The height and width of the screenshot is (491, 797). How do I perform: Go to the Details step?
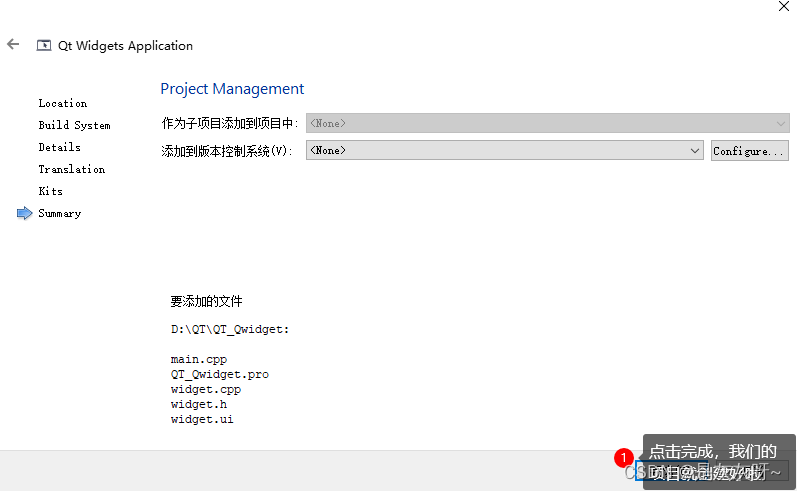click(x=60, y=147)
